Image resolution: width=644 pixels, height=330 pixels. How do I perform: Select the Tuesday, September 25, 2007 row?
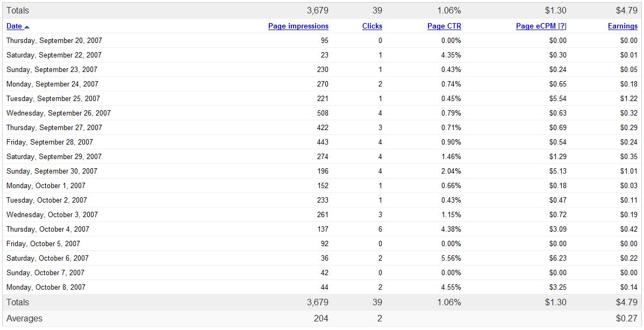click(x=322, y=98)
